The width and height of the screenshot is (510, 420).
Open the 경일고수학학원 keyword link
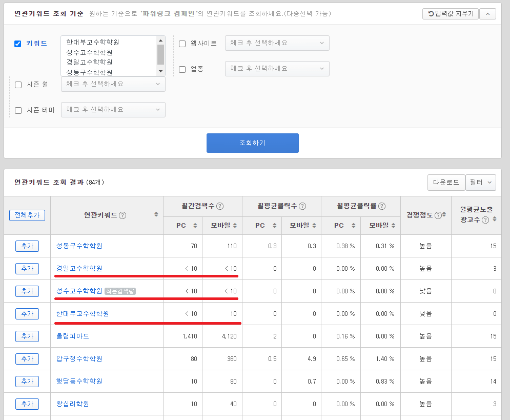coord(79,268)
